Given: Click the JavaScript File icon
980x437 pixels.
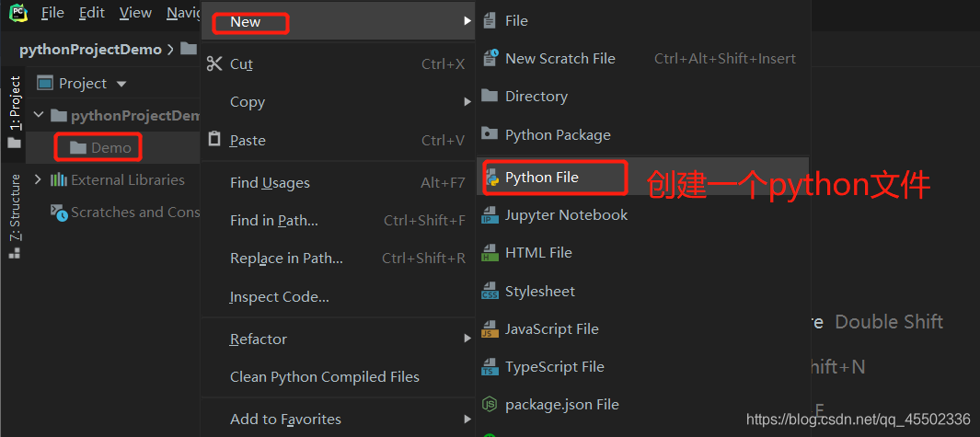Looking at the screenshot, I should 490,329.
